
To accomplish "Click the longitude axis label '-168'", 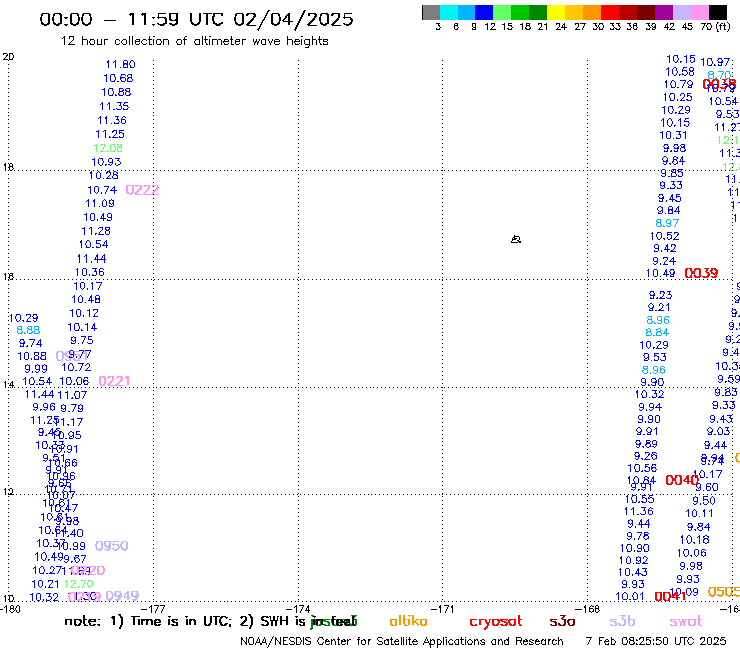I will click(x=590, y=609).
